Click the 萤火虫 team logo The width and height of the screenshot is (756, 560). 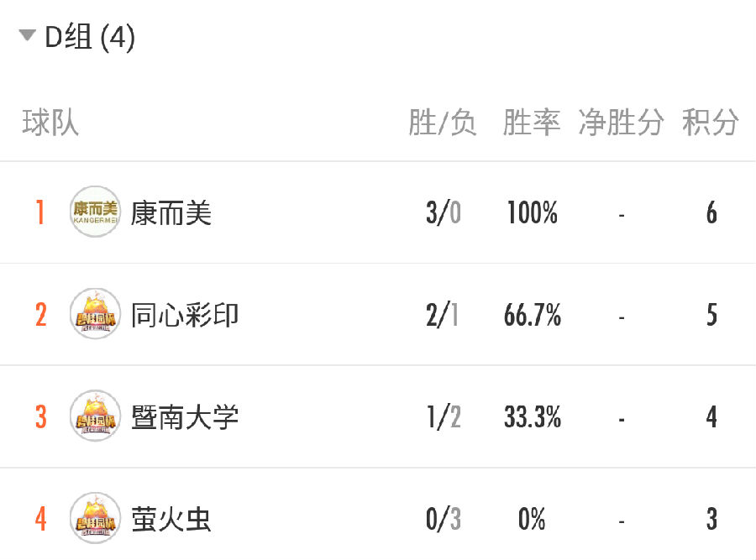[95, 518]
